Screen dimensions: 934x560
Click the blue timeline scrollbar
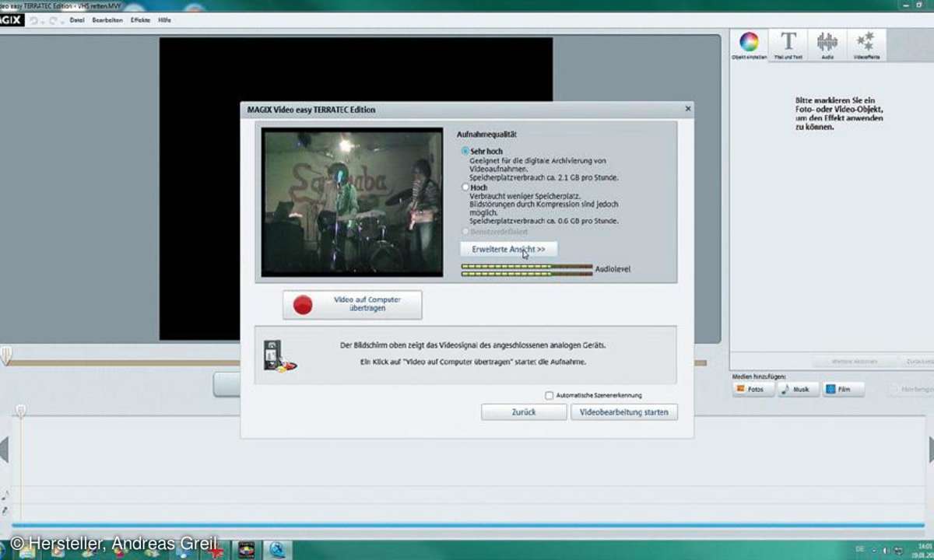(x=467, y=525)
